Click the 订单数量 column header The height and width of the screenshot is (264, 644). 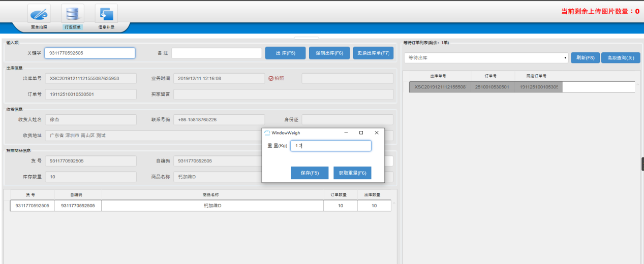coord(340,194)
